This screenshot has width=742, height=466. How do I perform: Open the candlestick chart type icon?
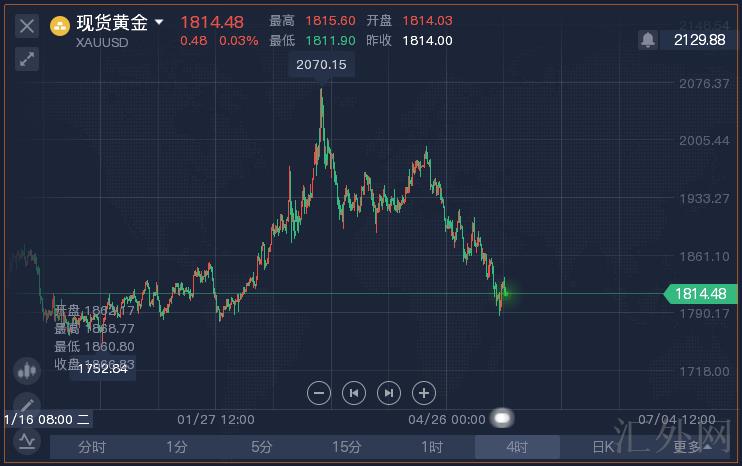pos(26,369)
